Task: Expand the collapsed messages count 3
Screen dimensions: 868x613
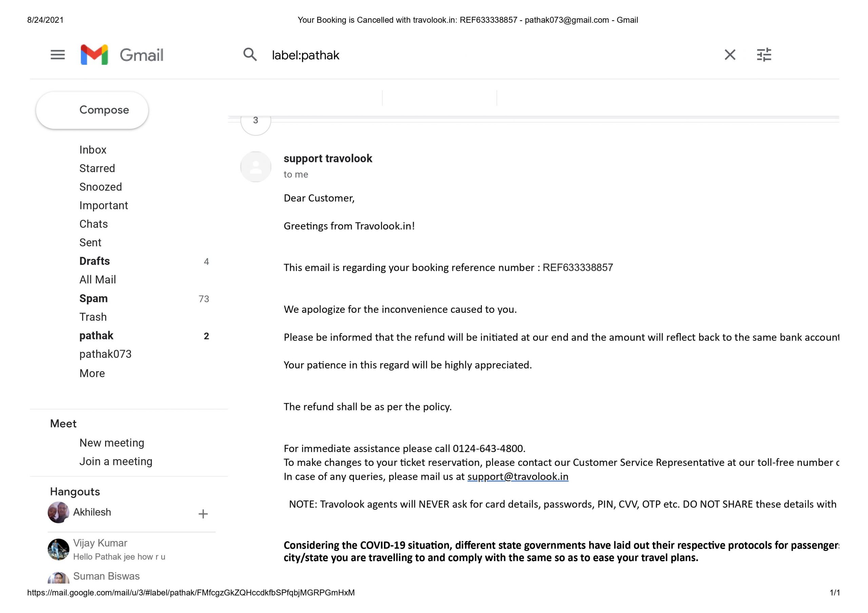Action: [256, 121]
